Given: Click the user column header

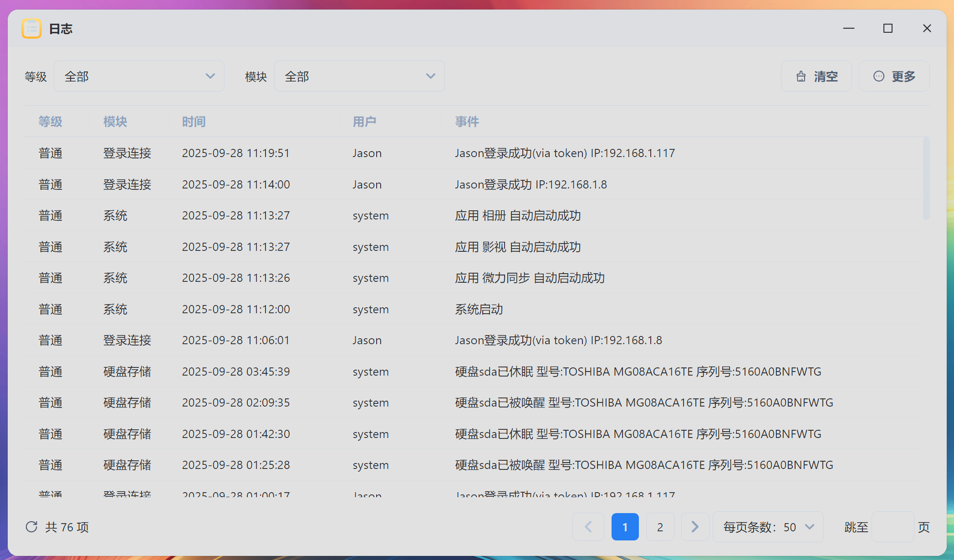Looking at the screenshot, I should click(364, 122).
